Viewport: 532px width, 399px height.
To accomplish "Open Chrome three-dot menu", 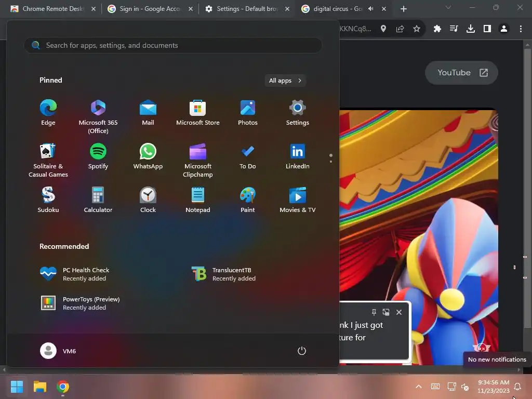I will tap(521, 29).
